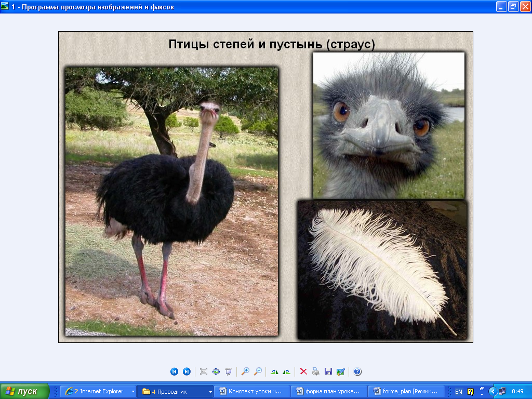The width and height of the screenshot is (532, 399).
Task: Show image at best fit size
Action: (204, 371)
